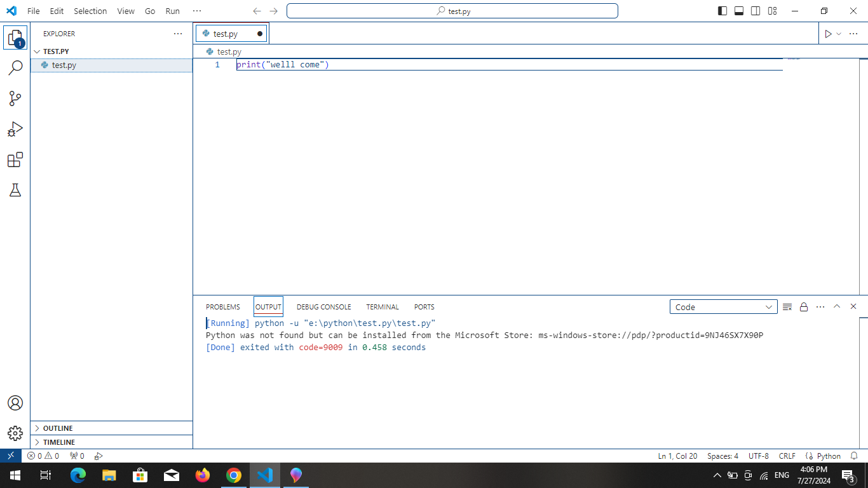Switch to the PORTS panel tab
The image size is (868, 488).
coord(424,307)
